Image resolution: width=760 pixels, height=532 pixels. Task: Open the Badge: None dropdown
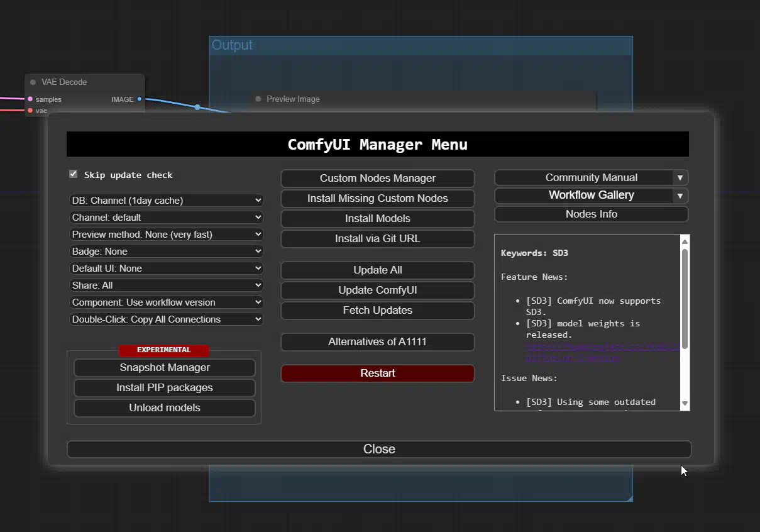tap(167, 252)
